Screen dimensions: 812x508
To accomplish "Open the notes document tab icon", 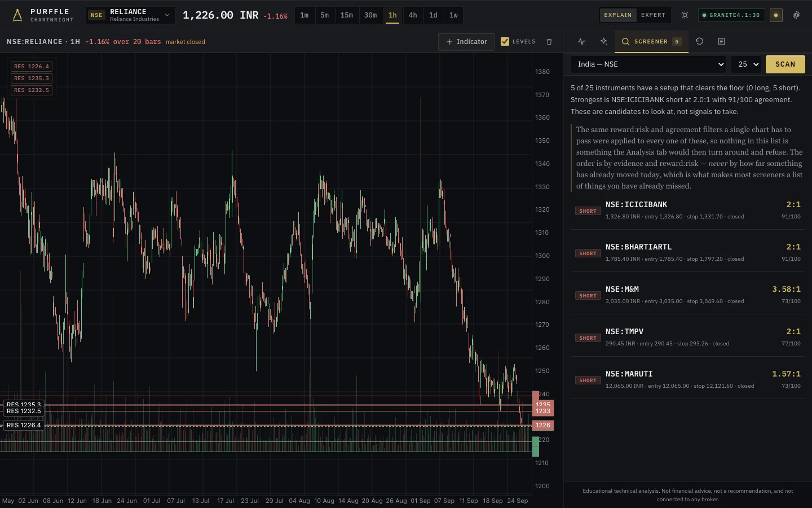I will [x=721, y=42].
